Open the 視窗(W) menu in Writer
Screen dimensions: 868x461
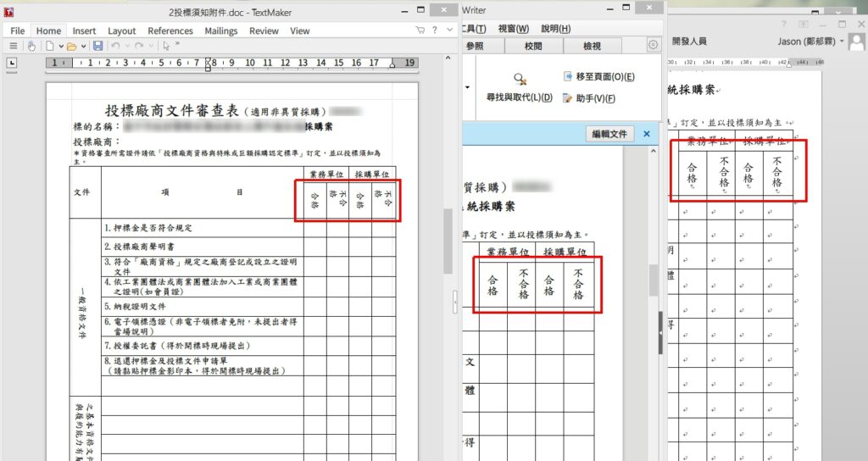pyautogui.click(x=513, y=29)
